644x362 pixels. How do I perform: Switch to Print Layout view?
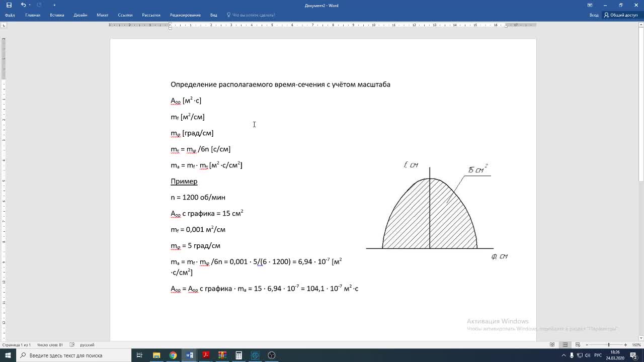565,345
